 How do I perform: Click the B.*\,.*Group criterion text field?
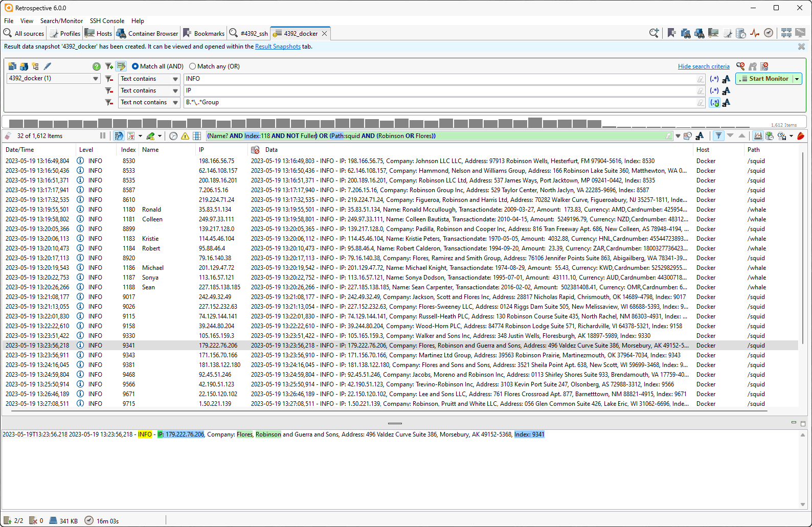coord(443,102)
